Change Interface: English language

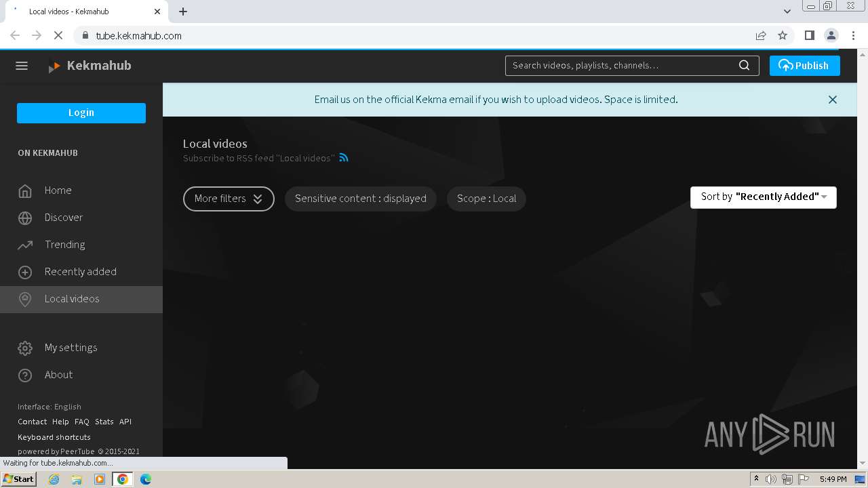point(50,407)
